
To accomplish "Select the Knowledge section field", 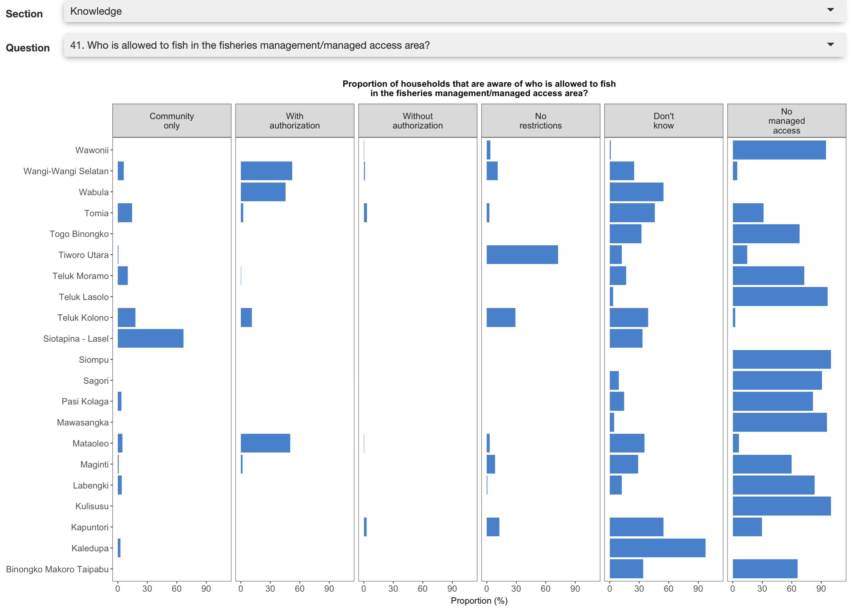I will 95,11.
